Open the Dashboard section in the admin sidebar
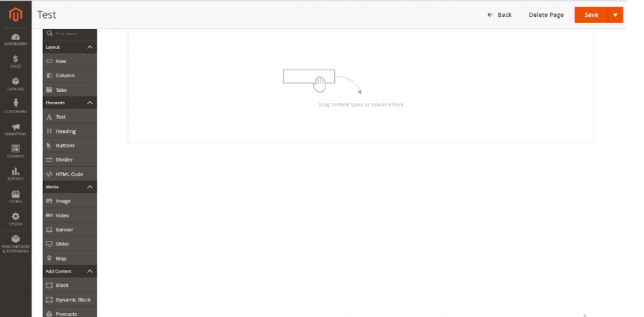This screenshot has height=317, width=644. [15, 40]
